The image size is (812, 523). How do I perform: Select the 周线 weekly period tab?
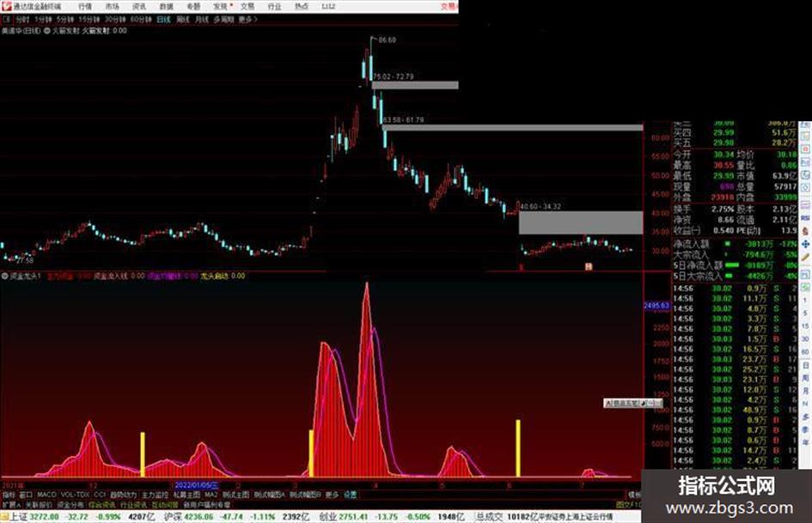click(x=183, y=19)
